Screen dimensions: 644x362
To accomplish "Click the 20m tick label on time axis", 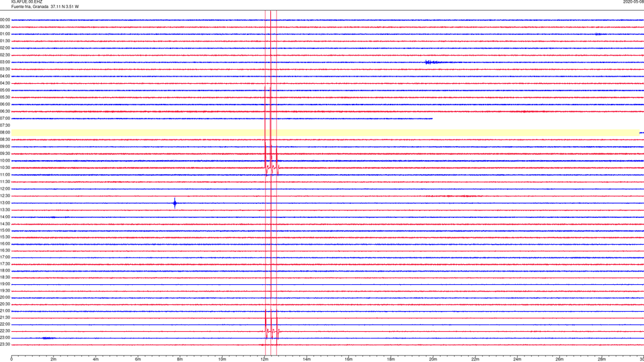I will pyautogui.click(x=433, y=359).
